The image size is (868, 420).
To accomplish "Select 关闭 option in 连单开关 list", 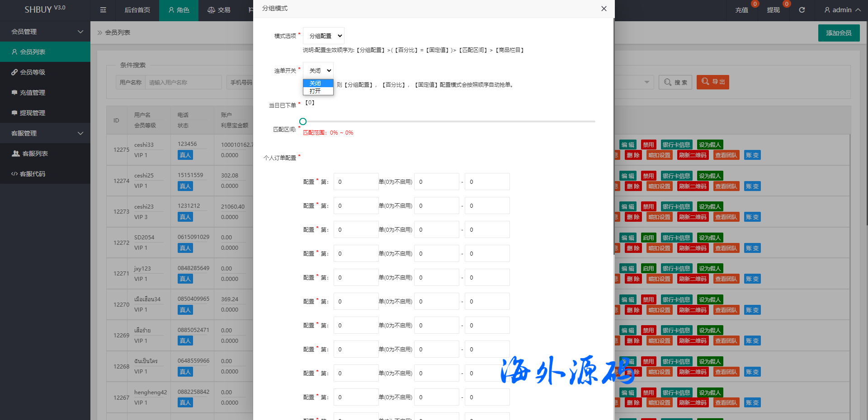I will [x=316, y=84].
